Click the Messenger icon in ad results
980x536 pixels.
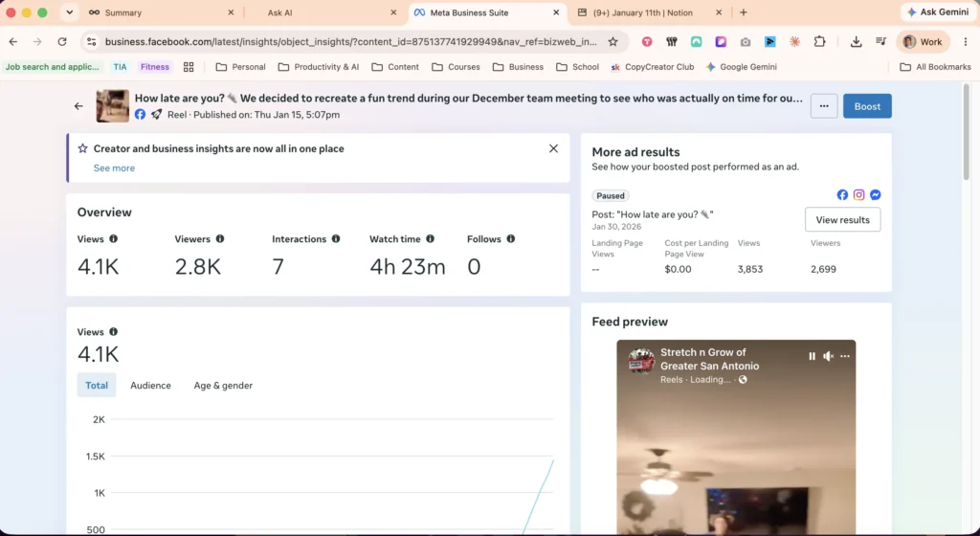876,195
